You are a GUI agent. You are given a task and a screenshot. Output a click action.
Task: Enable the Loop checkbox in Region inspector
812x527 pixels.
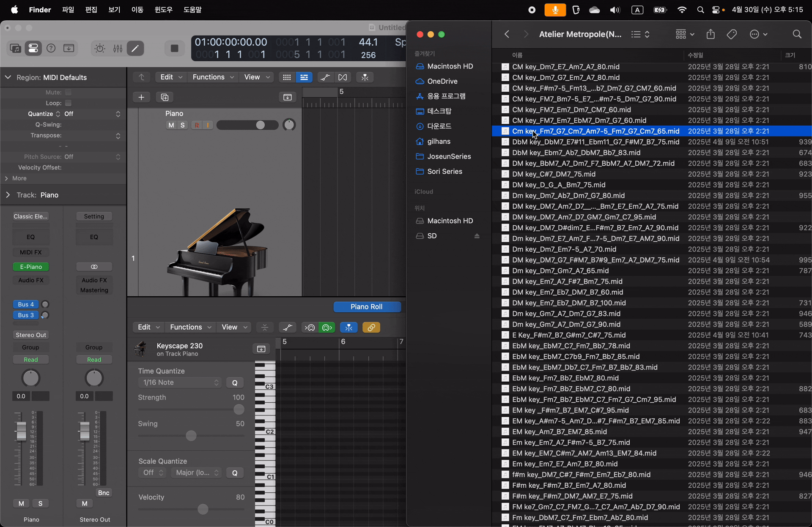coord(69,103)
